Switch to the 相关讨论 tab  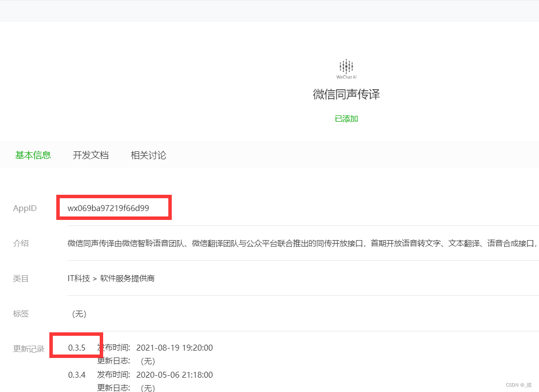pyautogui.click(x=149, y=155)
